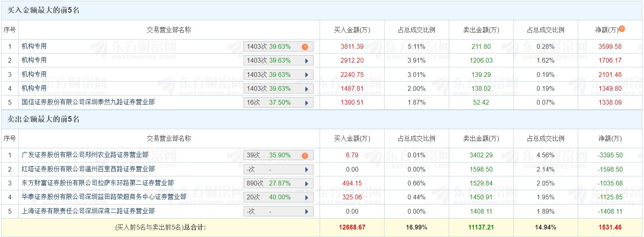This screenshot has height=237, width=644.
Task: Click arrow beside 890次 27.87% for 东方财富拉萨
Action: pyautogui.click(x=307, y=183)
